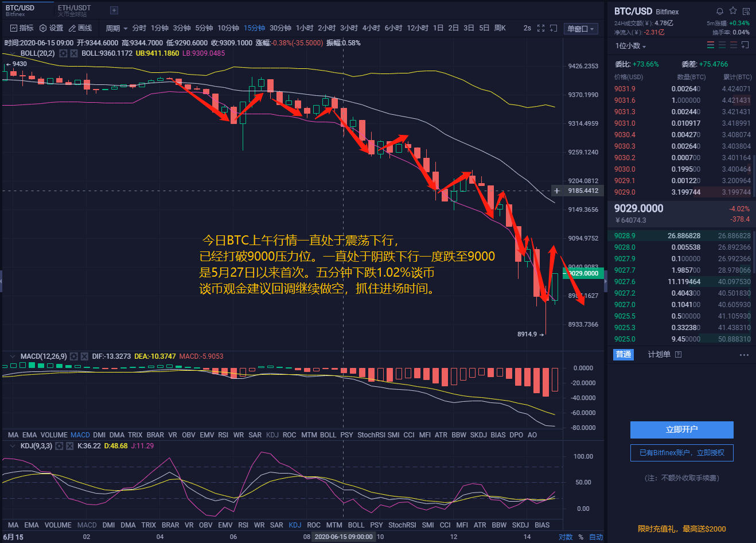
Task: Add BTC/USD to favorites with the star
Action: (x=732, y=11)
